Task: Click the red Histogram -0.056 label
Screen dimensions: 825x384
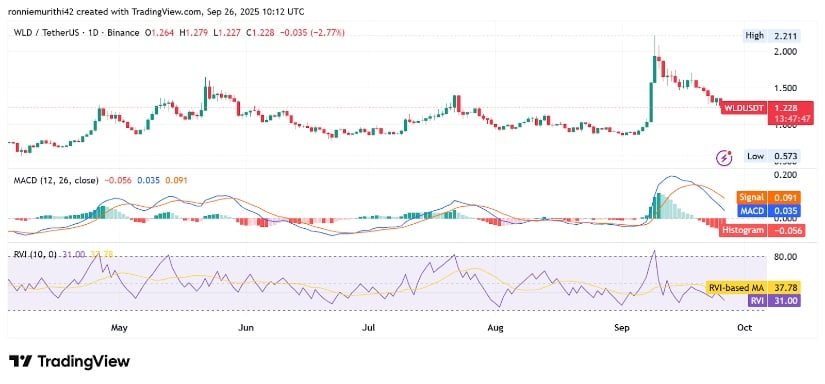Action: coord(762,230)
